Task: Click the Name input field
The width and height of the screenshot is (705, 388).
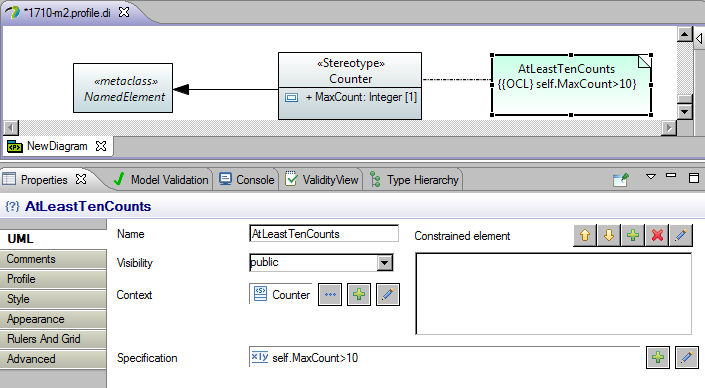Action: [x=324, y=234]
